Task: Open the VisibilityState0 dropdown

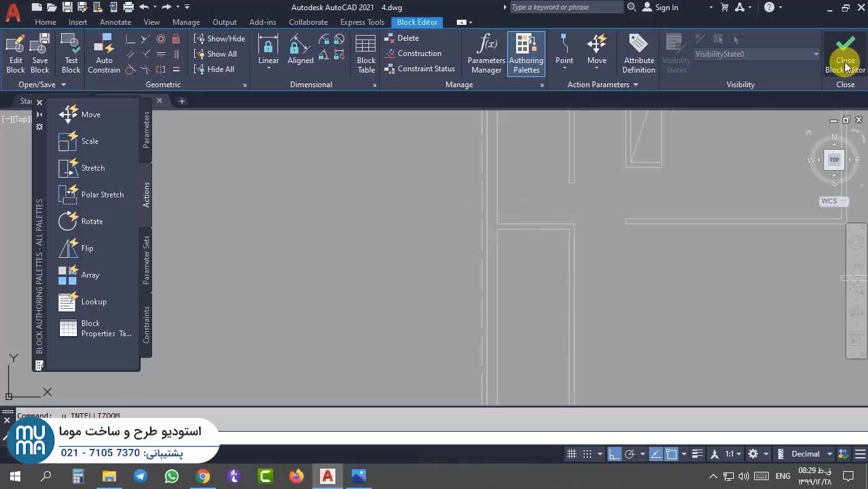Action: click(x=756, y=54)
